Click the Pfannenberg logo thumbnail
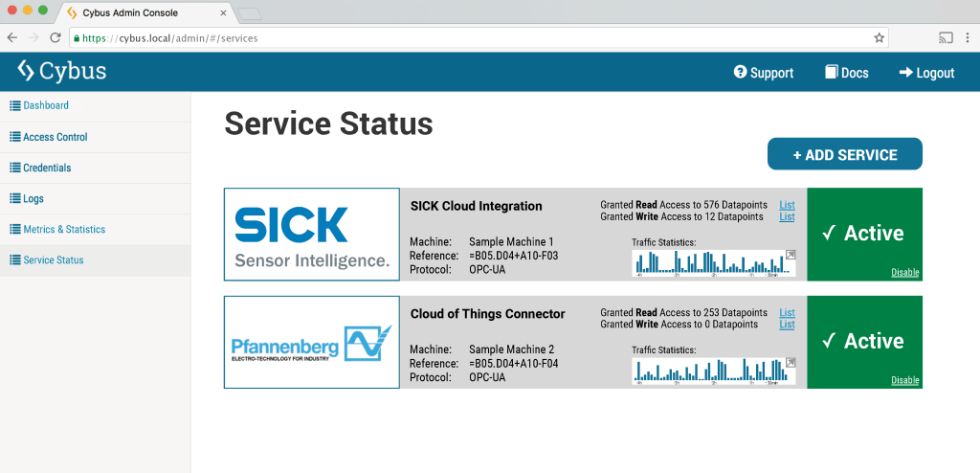This screenshot has width=980, height=473. tap(312, 342)
